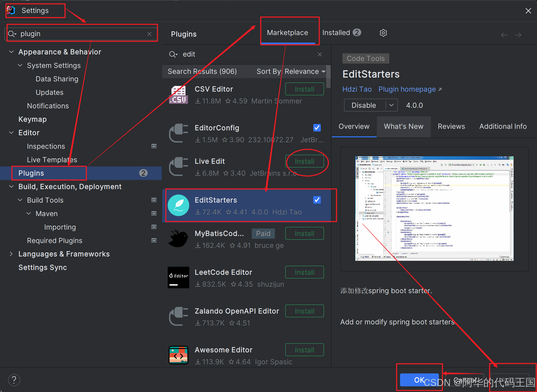
Task: Click the EditStarters screenshot preview
Action: click(434, 208)
